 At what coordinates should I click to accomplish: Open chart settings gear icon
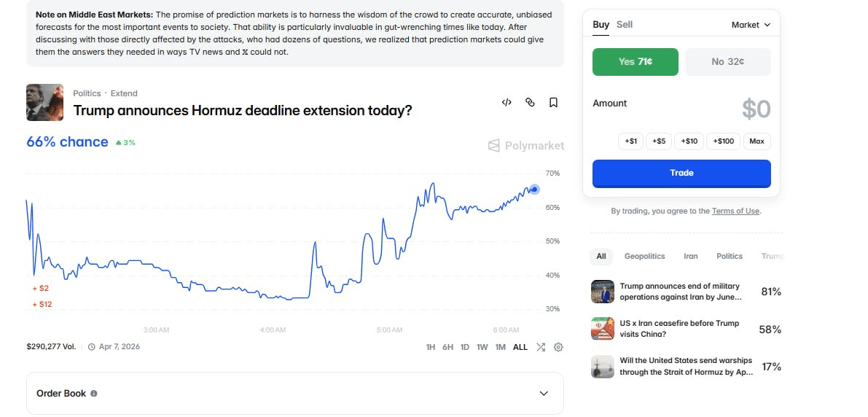pos(558,347)
